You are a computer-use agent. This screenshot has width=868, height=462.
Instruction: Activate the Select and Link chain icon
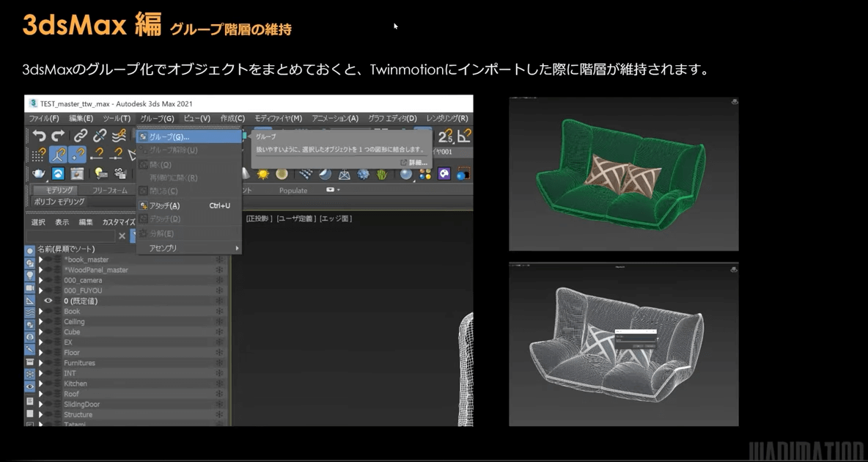81,135
